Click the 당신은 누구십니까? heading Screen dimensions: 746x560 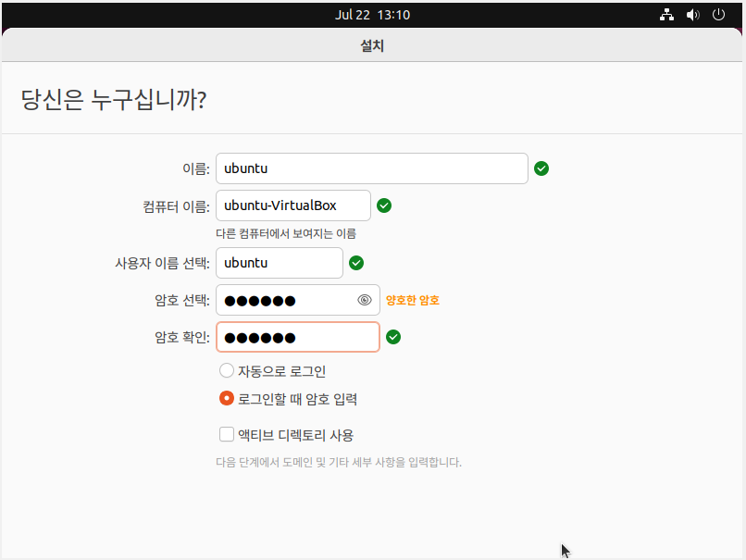tap(114, 99)
